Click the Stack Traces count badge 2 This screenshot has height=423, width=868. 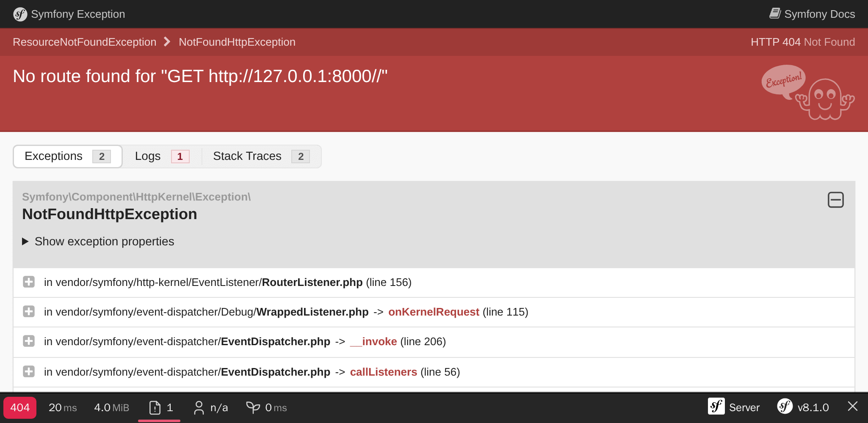pyautogui.click(x=301, y=157)
